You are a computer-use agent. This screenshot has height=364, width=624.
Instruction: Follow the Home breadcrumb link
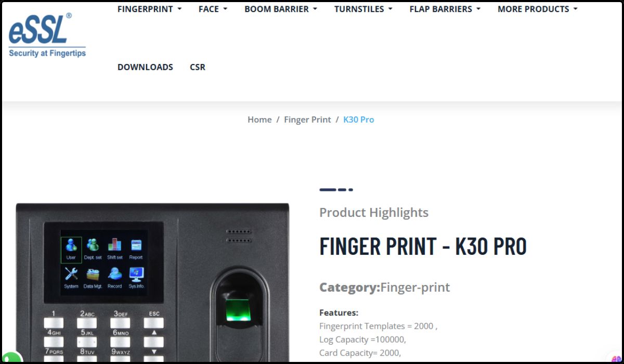point(259,120)
